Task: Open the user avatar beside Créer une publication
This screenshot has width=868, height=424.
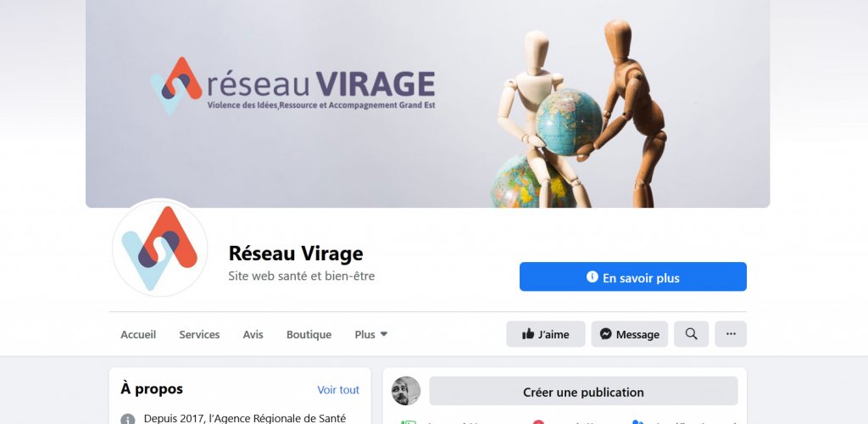Action: [x=406, y=391]
